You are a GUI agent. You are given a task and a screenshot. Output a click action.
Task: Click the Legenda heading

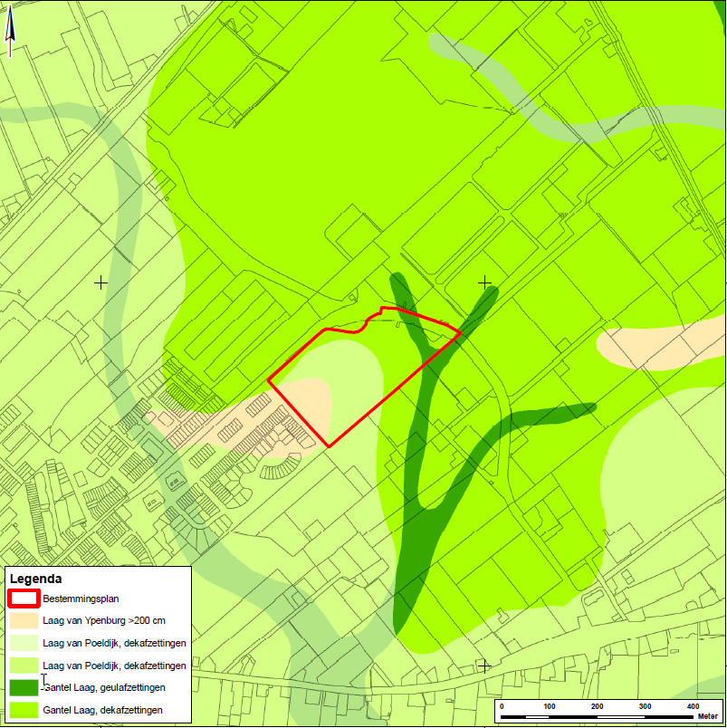(x=35, y=579)
